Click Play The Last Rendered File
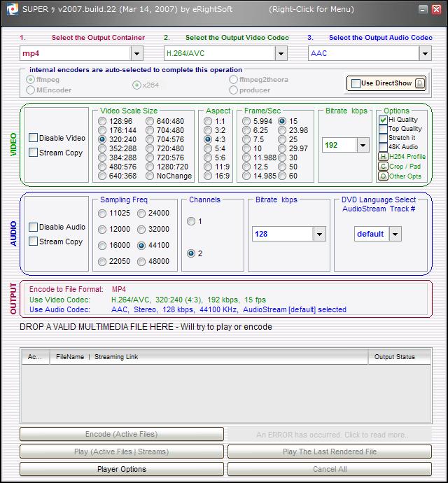Image resolution: width=448 pixels, height=483 pixels. (x=330, y=451)
